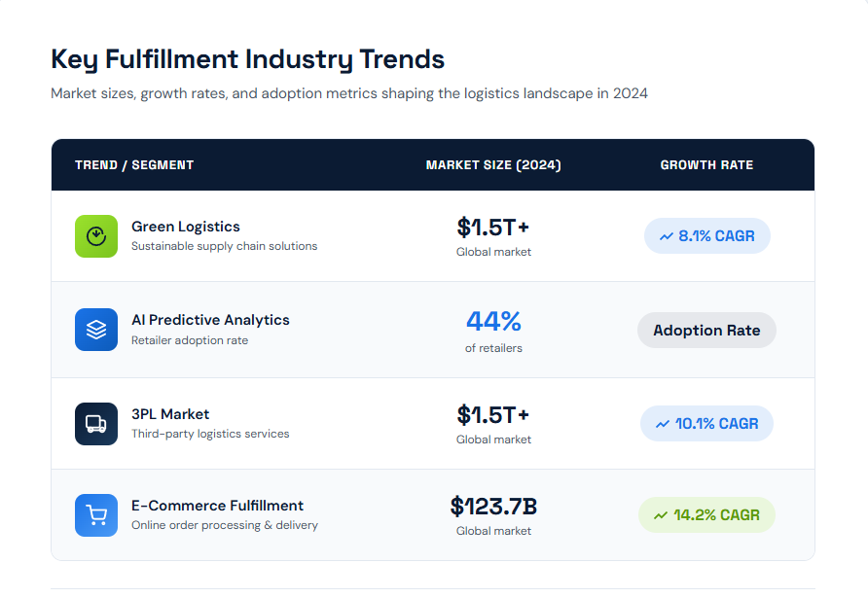Click the trend arrow in 8.1% CAGR badge
This screenshot has width=868, height=598.
click(667, 236)
